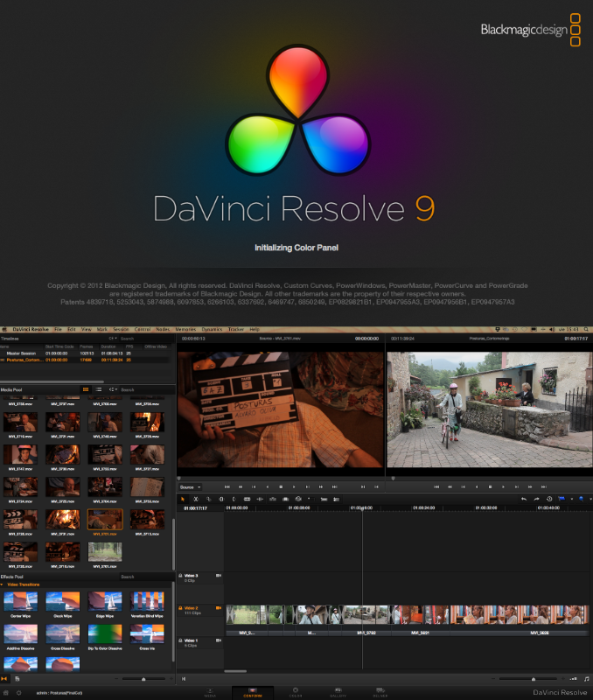Click the Media Pool search field
Image resolution: width=593 pixels, height=700 pixels.
coord(145,389)
